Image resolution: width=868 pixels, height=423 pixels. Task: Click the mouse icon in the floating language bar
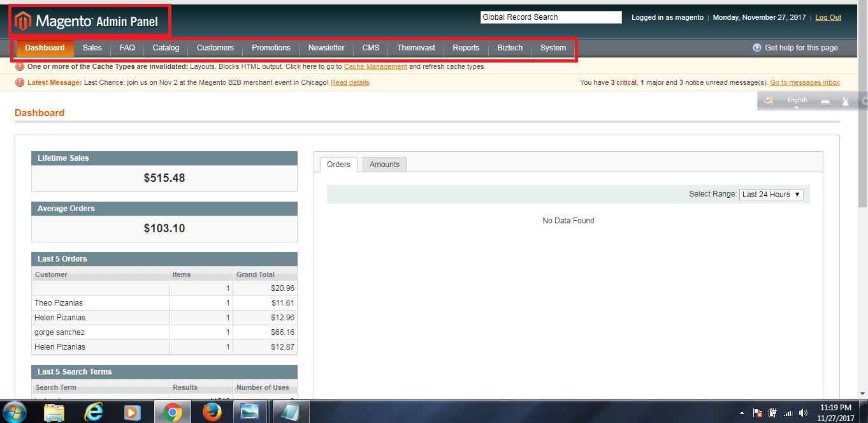pyautogui.click(x=846, y=101)
